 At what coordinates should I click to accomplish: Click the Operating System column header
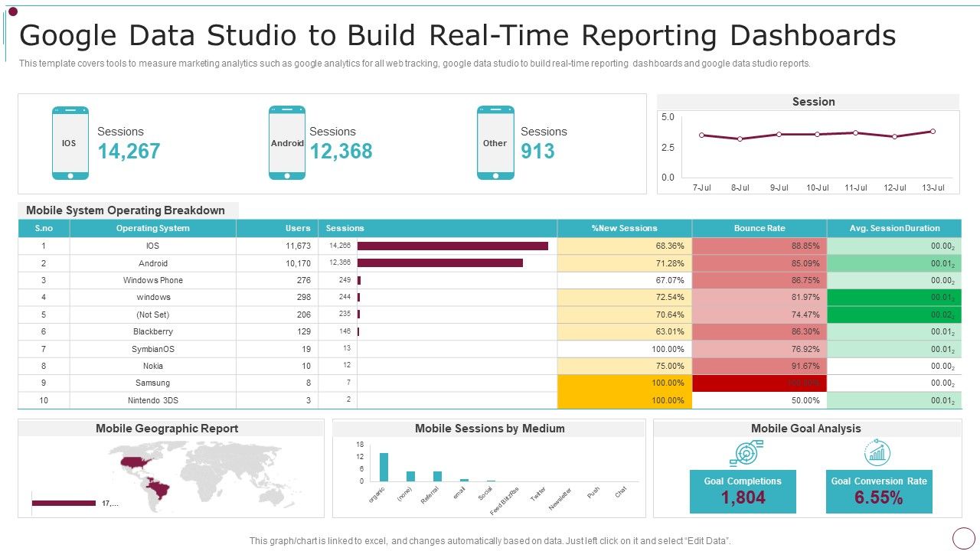point(153,228)
